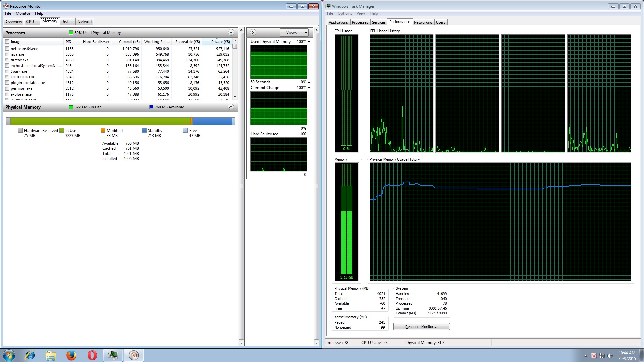This screenshot has height=362, width=644.
Task: Check the OUTLOOK.EXE process checkbox
Action: click(x=7, y=77)
